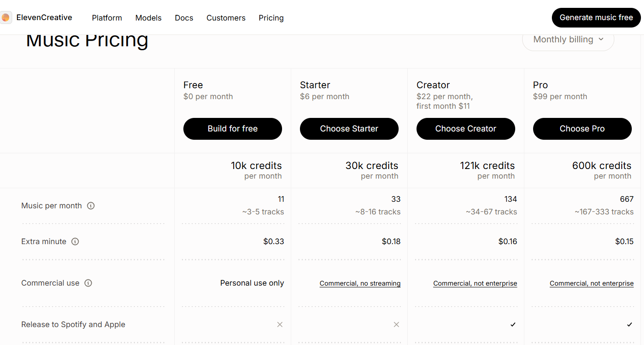Click the X mark in Free column
This screenshot has height=345, width=644.
(280, 324)
